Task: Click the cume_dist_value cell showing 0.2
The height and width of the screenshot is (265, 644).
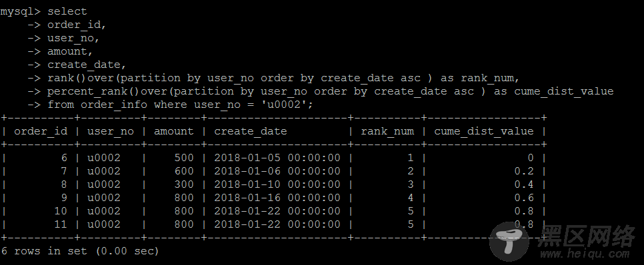Action: pyautogui.click(x=523, y=171)
